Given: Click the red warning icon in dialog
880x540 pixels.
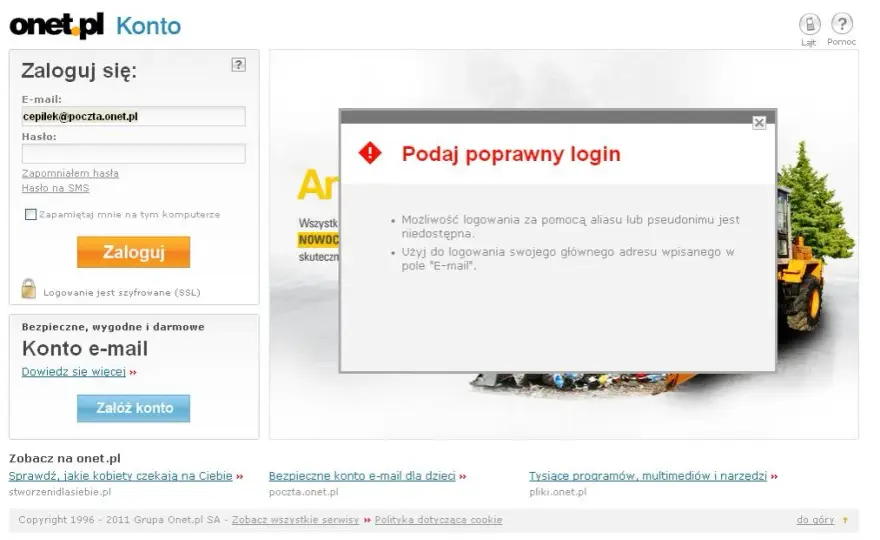Looking at the screenshot, I should (370, 153).
